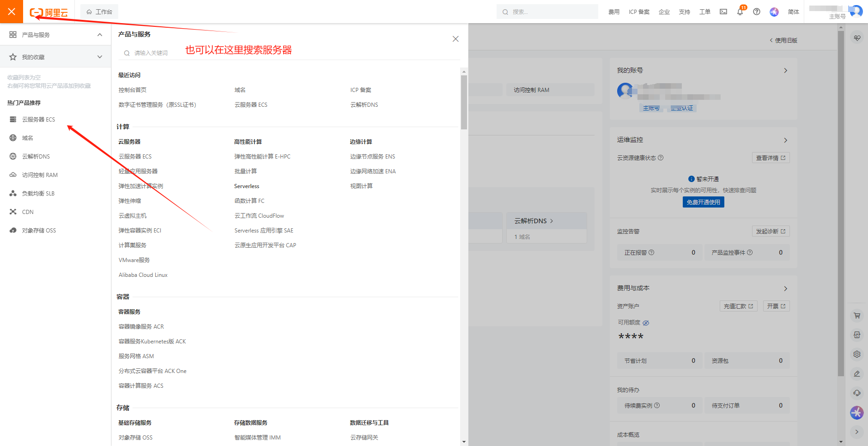Click the 免费开通使用 button

point(703,202)
